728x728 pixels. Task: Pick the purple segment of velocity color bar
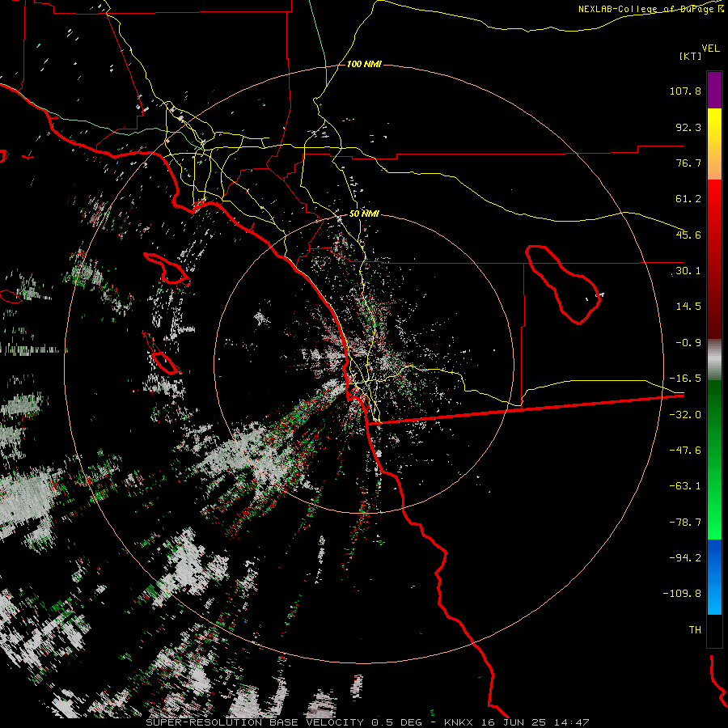click(x=714, y=90)
